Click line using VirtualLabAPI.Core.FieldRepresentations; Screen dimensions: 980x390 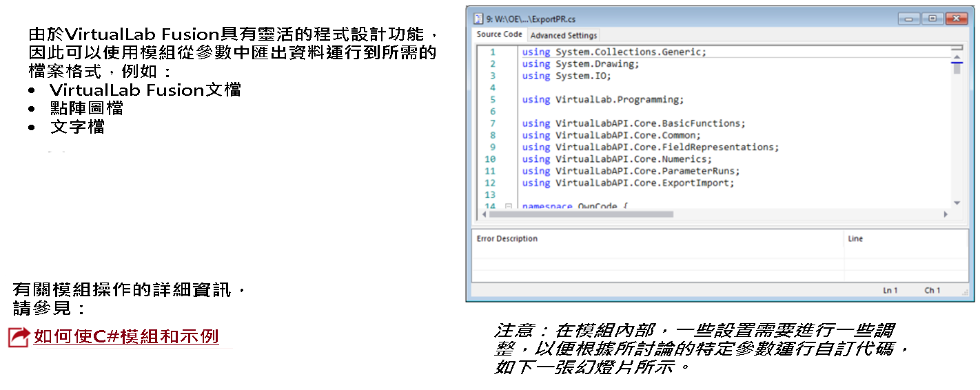[651, 147]
